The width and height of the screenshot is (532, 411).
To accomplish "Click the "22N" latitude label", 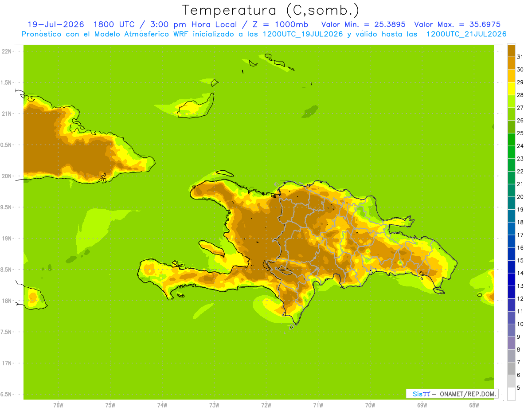I will coord(8,51).
